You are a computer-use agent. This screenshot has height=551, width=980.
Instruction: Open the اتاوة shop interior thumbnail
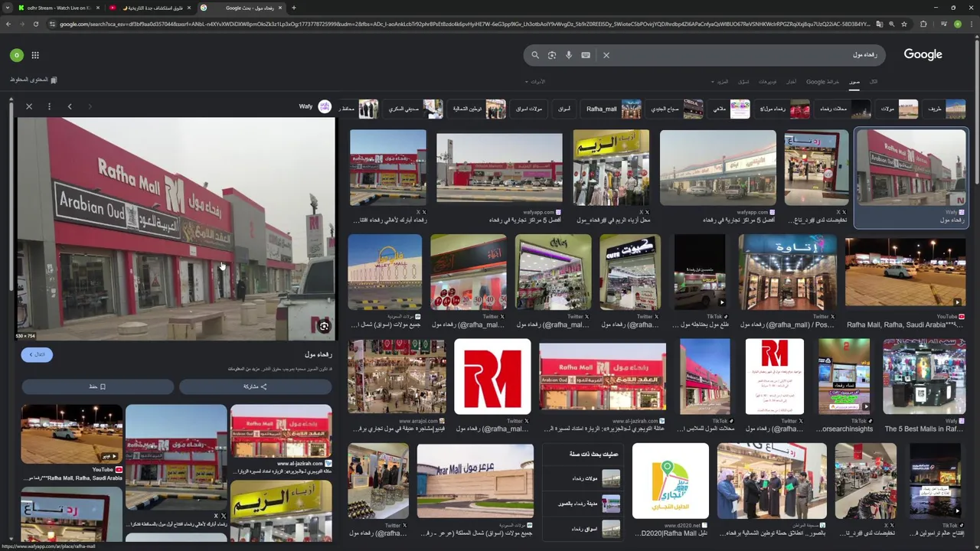click(x=787, y=272)
